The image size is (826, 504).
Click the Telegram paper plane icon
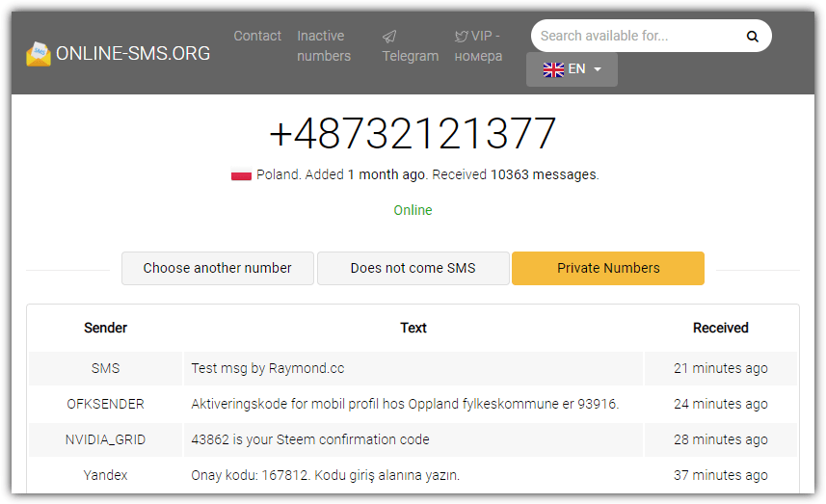(x=389, y=37)
